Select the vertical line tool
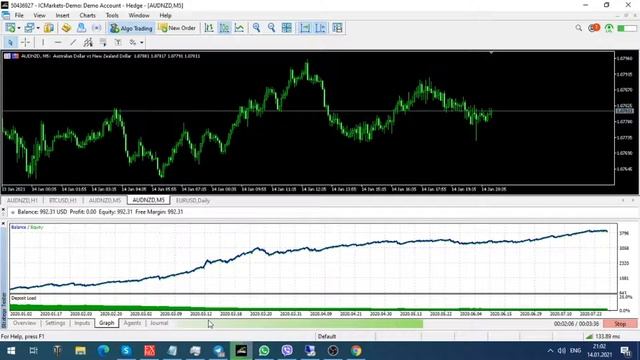This screenshot has width=640, height=360. [43, 42]
